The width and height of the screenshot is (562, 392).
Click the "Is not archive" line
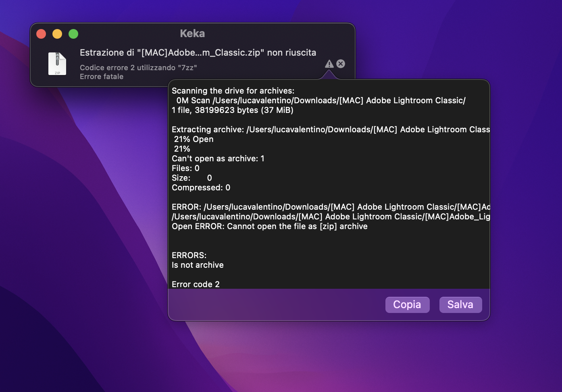(198, 265)
